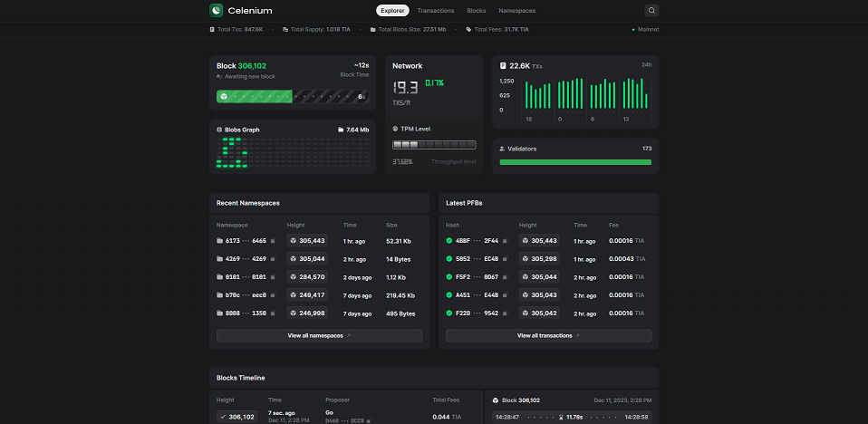
Task: Copy namespace 0101 ··· 0101 via copy icon
Action: click(x=273, y=277)
